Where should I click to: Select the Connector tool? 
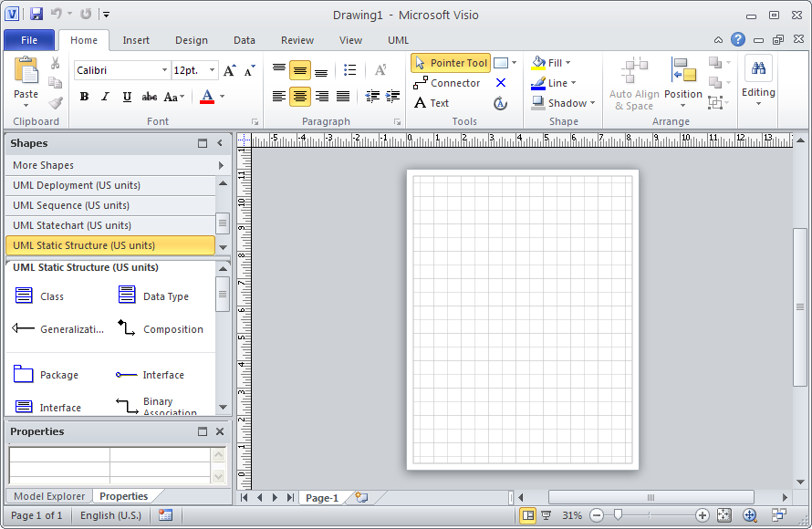tap(446, 83)
